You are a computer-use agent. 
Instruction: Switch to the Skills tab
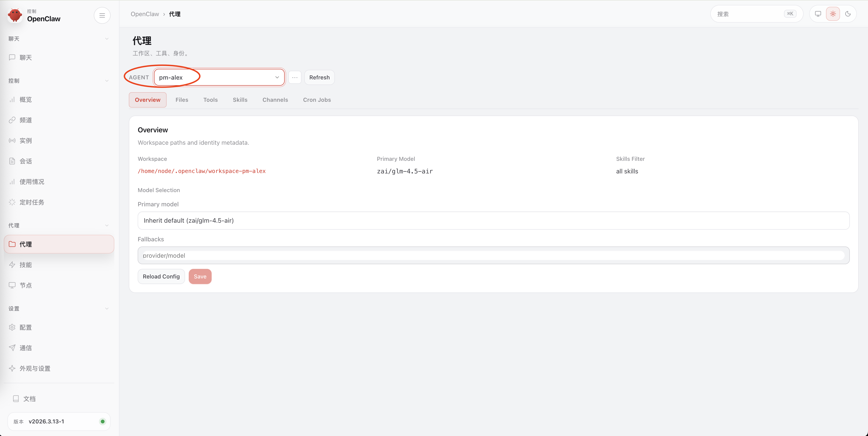point(240,100)
